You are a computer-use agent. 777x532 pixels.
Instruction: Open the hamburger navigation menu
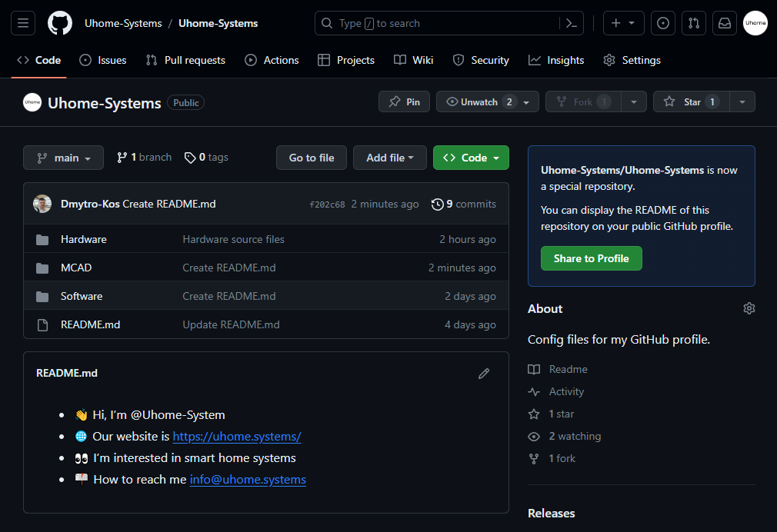click(x=23, y=23)
